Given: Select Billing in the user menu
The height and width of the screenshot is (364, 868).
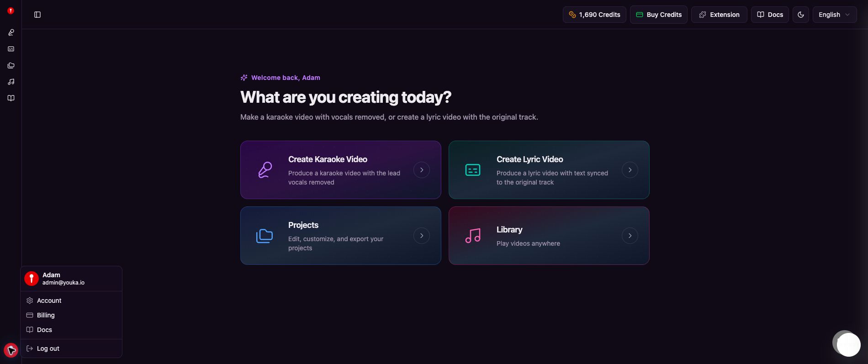Looking at the screenshot, I should pyautogui.click(x=71, y=315).
